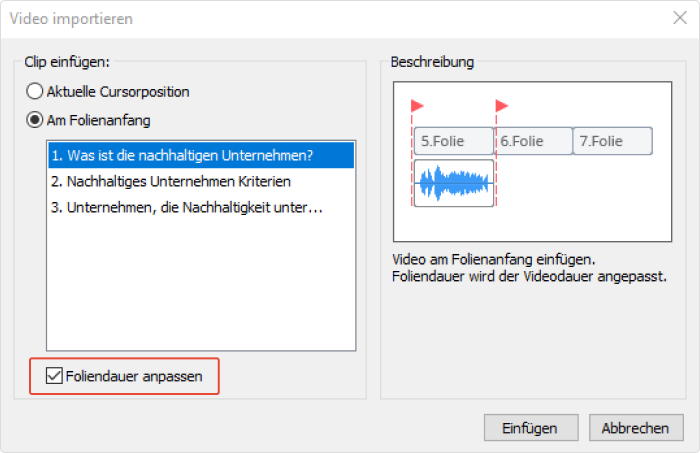Click the Einfügen button

point(531,428)
